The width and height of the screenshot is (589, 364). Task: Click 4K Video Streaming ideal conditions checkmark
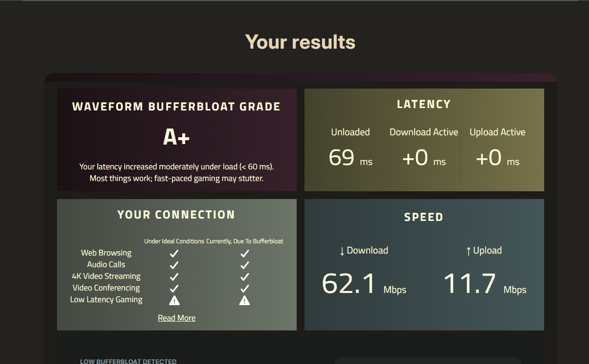click(x=174, y=276)
